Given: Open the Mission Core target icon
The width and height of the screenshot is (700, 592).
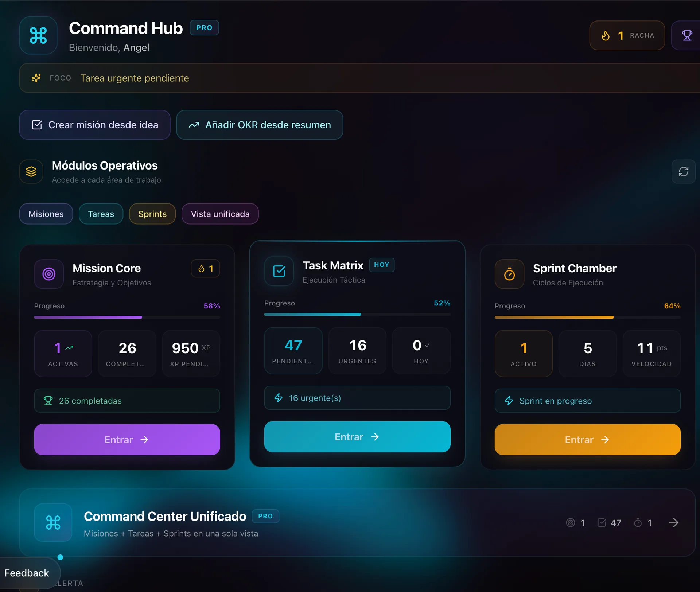Looking at the screenshot, I should pyautogui.click(x=49, y=274).
